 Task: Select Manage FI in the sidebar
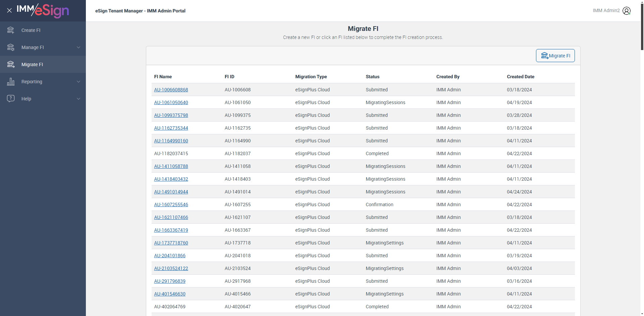coord(43,47)
